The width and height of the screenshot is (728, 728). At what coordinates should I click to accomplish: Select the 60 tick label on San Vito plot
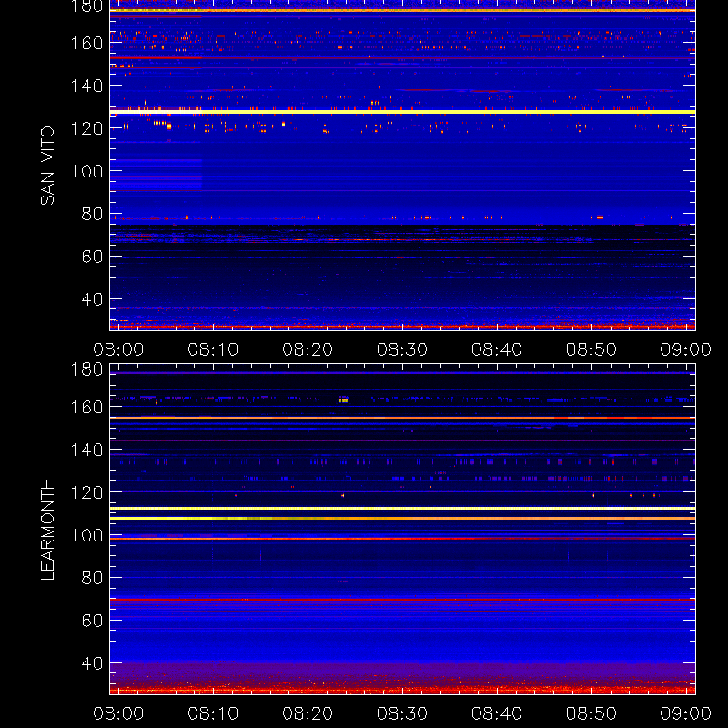point(92,257)
